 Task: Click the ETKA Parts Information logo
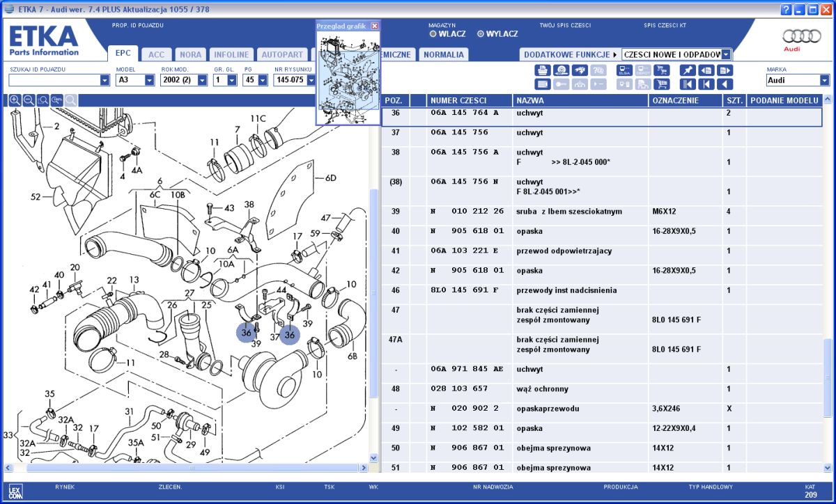44,41
